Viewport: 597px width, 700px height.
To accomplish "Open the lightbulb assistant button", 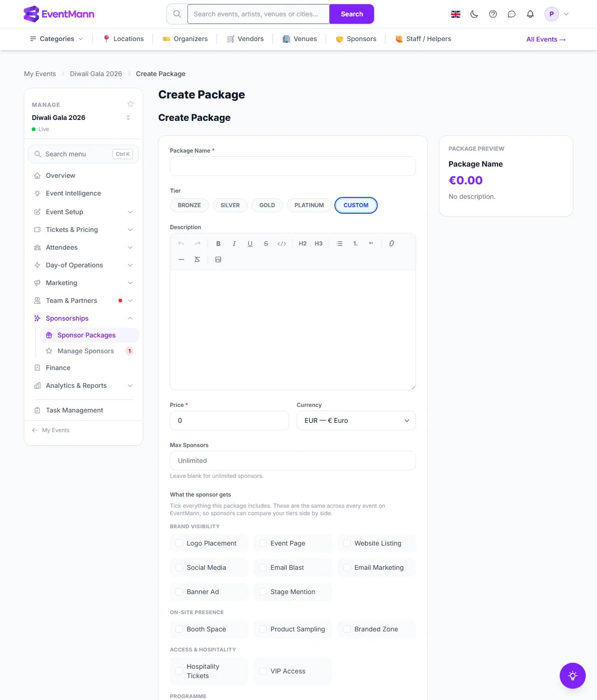I will 573,676.
